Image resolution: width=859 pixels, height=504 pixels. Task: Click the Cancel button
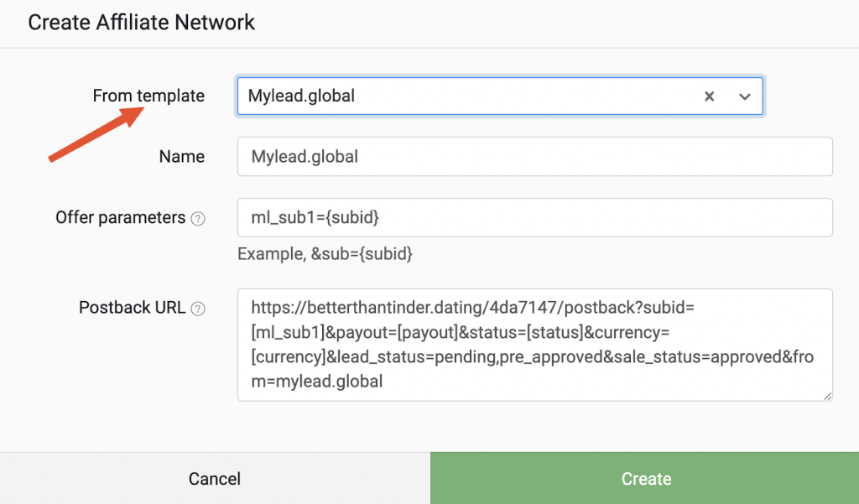point(215,478)
